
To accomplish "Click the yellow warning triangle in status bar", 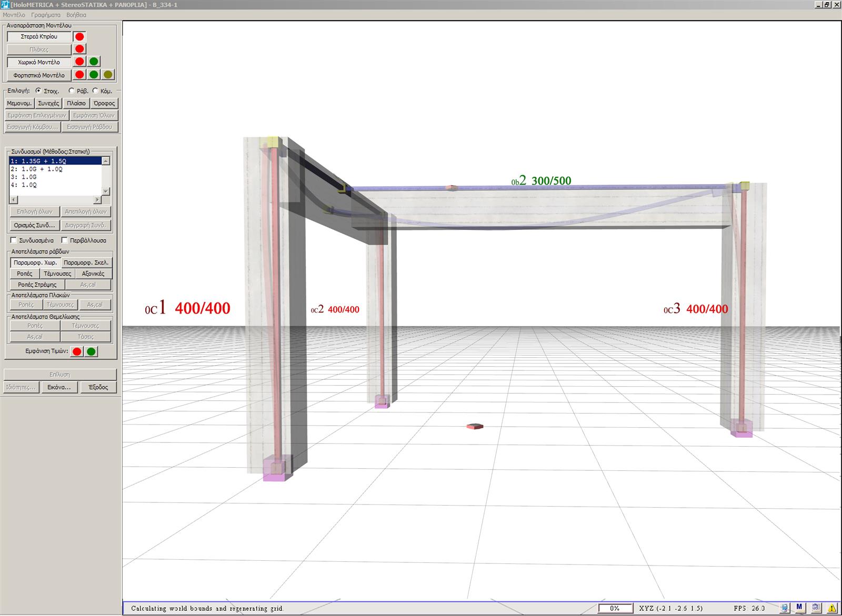I will pos(833,608).
